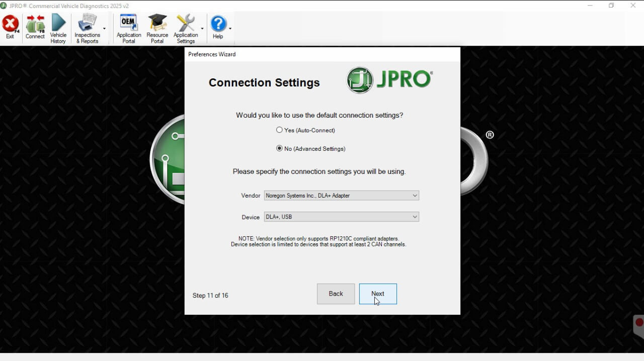This screenshot has width=644, height=361.
Task: Click the Help question mark icon
Action: [x=218, y=27]
